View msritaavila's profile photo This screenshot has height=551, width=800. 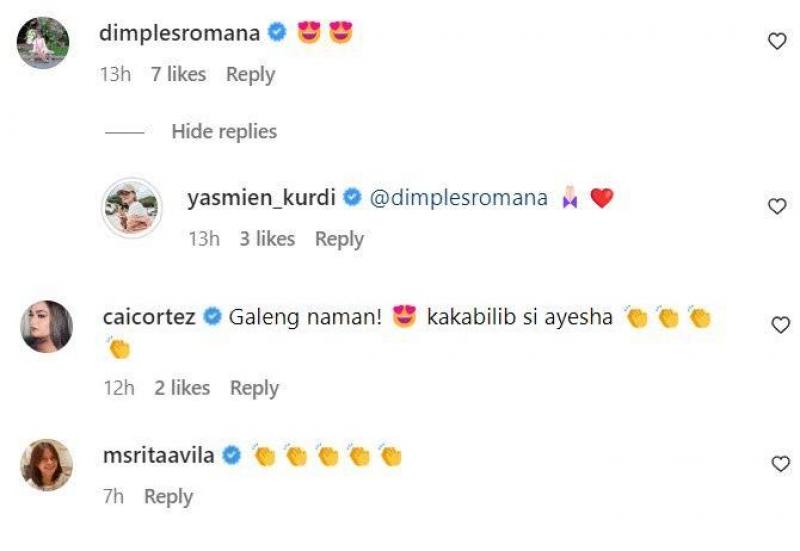click(x=46, y=465)
